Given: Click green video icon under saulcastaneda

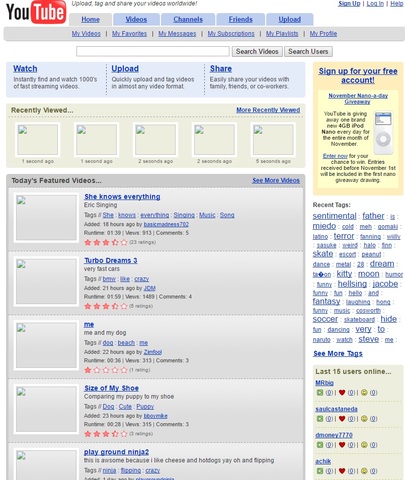Looking at the screenshot, I should click(320, 418).
